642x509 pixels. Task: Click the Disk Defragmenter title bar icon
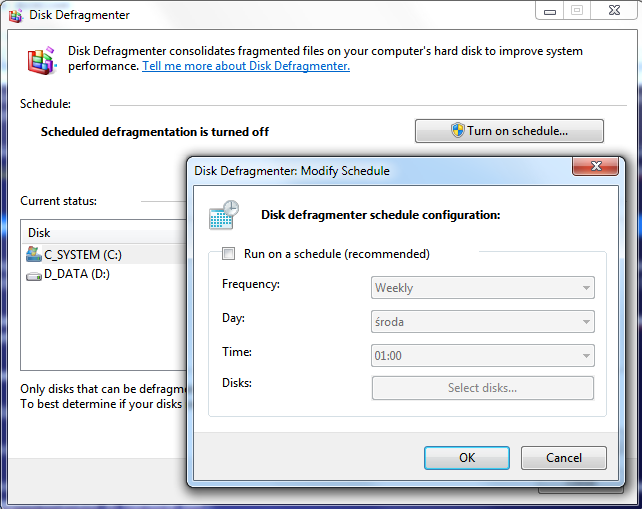tap(16, 16)
